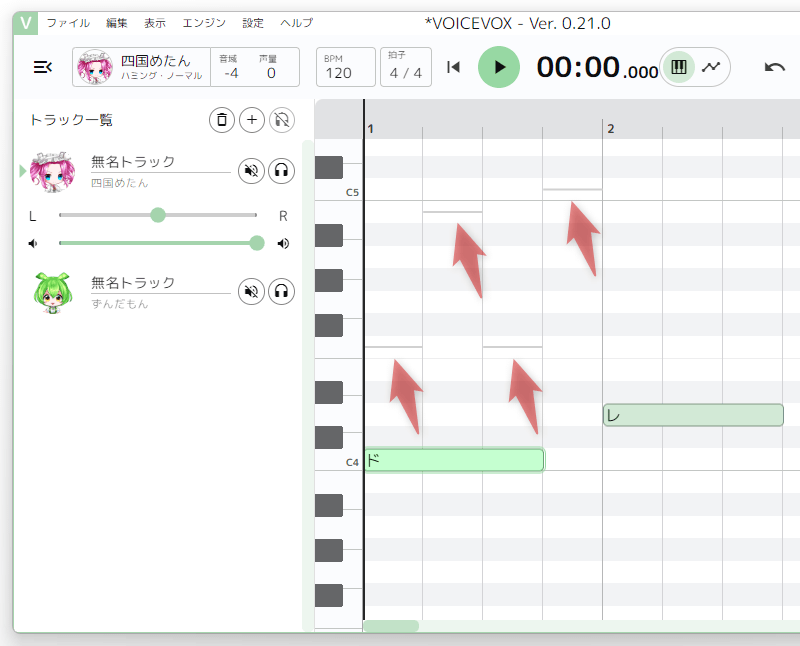This screenshot has height=646, width=800.
Task: Select the ド note
Action: [454, 460]
